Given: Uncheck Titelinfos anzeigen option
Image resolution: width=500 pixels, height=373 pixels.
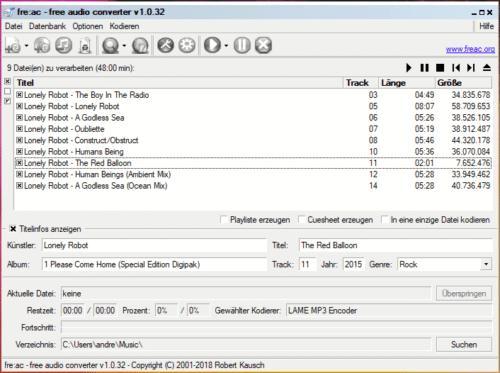Looking at the screenshot, I should pyautogui.click(x=13, y=229).
